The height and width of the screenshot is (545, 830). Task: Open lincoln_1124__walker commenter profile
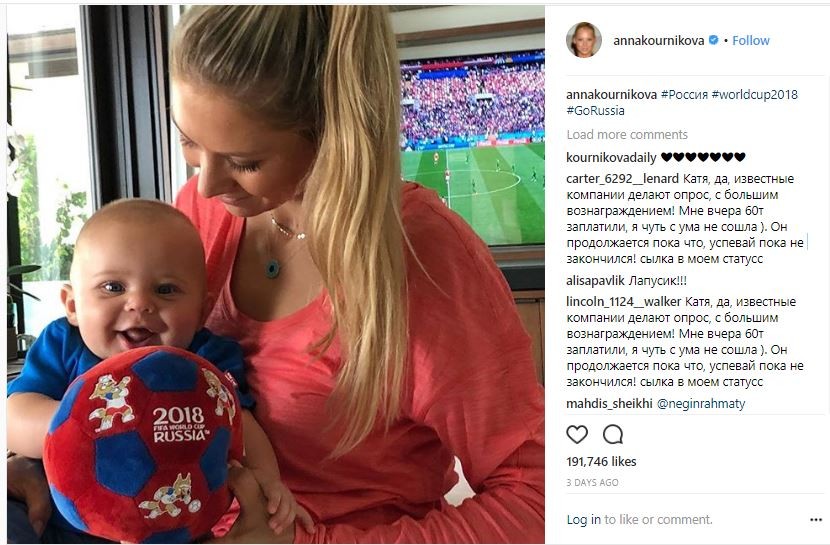click(x=624, y=302)
